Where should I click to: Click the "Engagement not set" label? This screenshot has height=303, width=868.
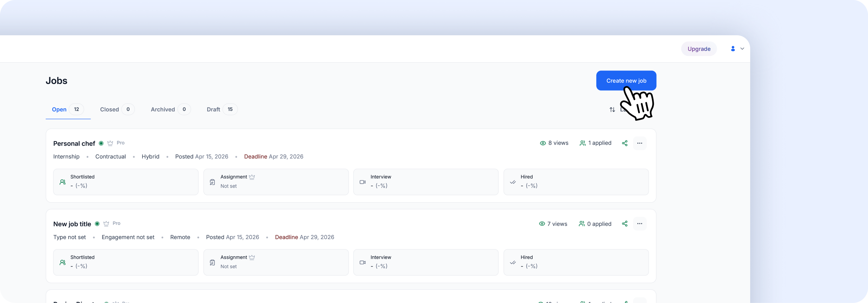pyautogui.click(x=128, y=237)
